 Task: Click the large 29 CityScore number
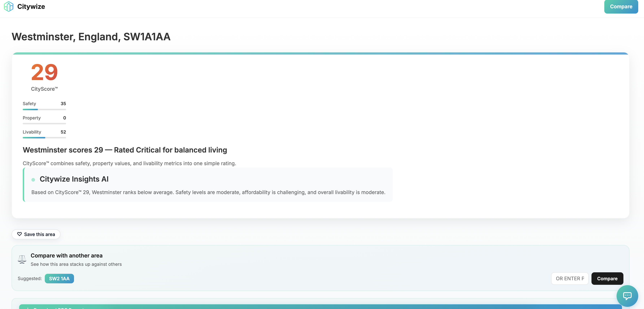44,72
